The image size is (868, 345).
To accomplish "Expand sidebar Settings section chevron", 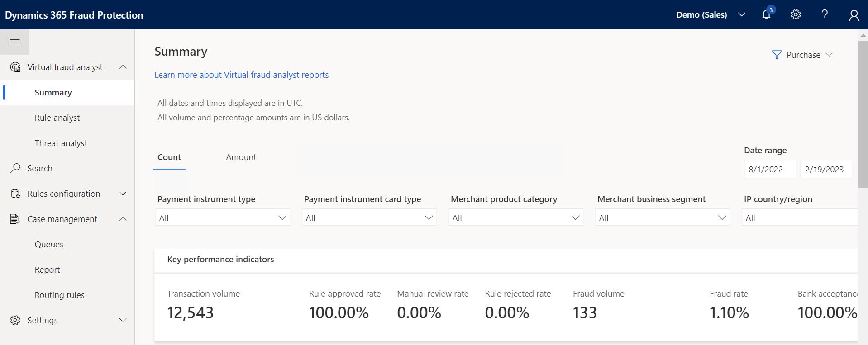I will (123, 320).
